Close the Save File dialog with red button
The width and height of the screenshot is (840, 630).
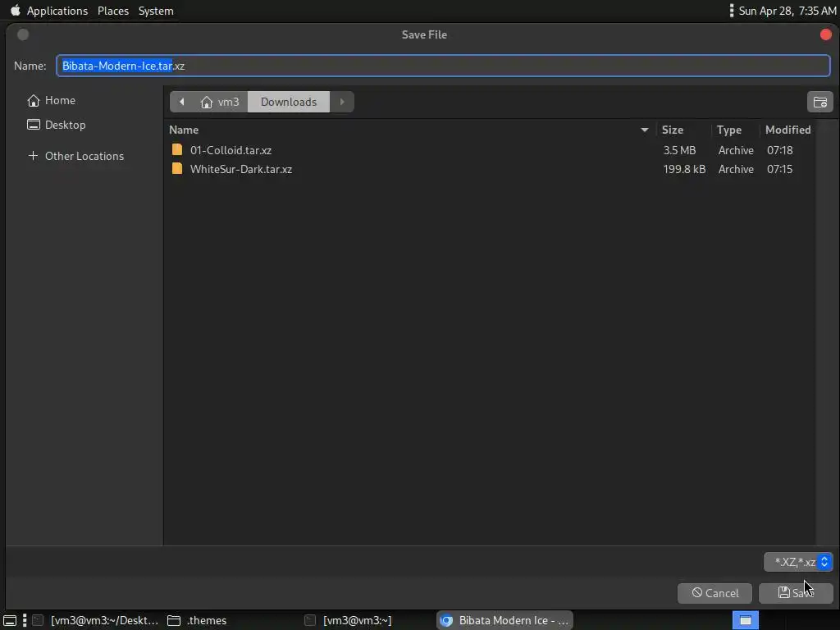pos(825,34)
